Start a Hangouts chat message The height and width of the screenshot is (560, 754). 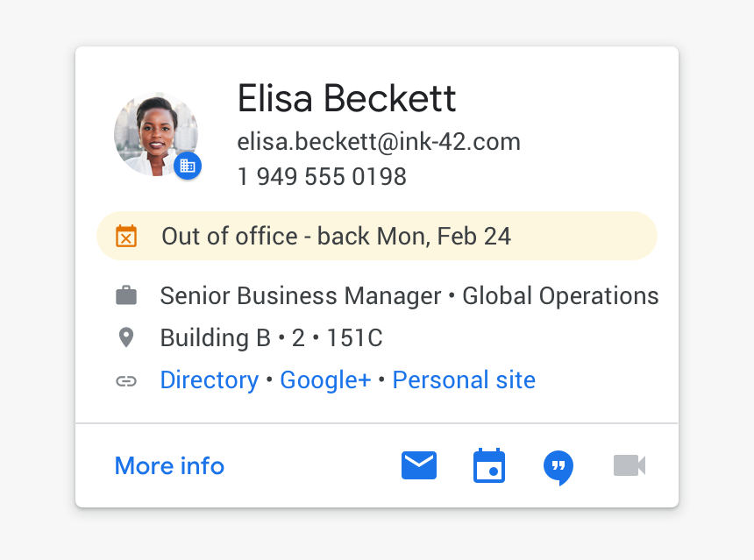pyautogui.click(x=558, y=467)
